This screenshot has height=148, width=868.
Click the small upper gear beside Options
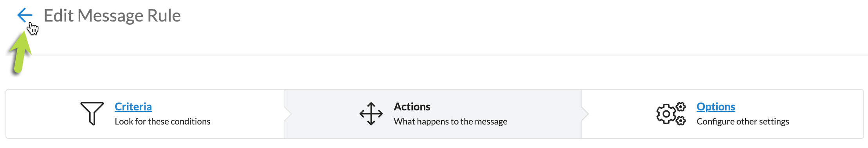click(681, 106)
